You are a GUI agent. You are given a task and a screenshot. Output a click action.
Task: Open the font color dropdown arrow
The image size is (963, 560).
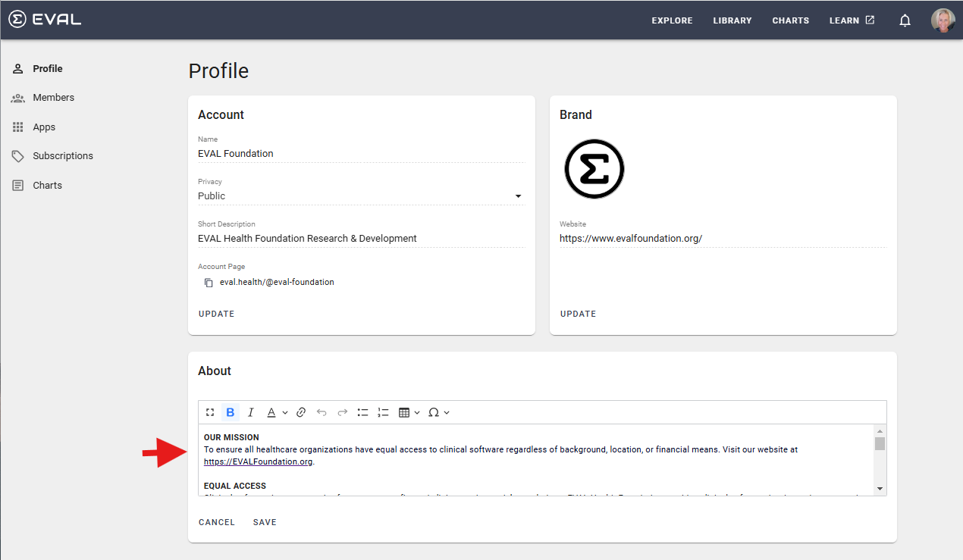[285, 412]
